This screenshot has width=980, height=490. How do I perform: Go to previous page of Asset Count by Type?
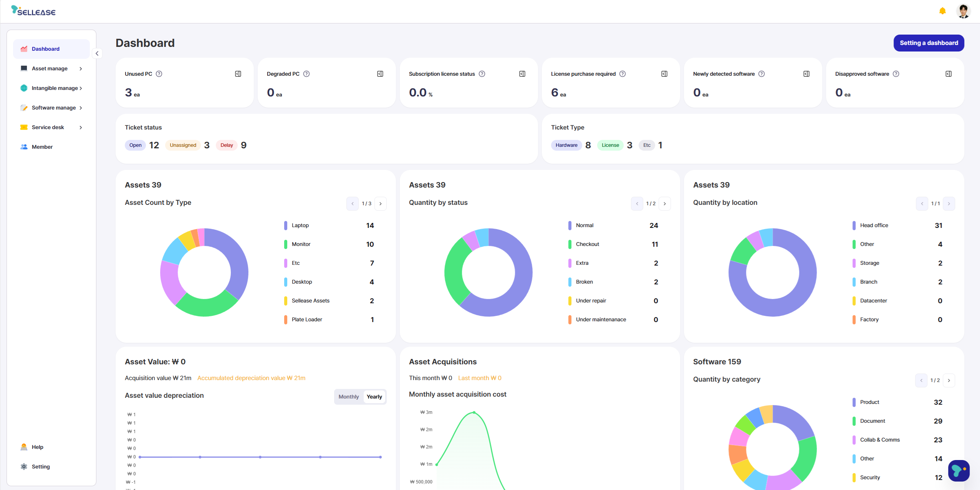point(353,204)
